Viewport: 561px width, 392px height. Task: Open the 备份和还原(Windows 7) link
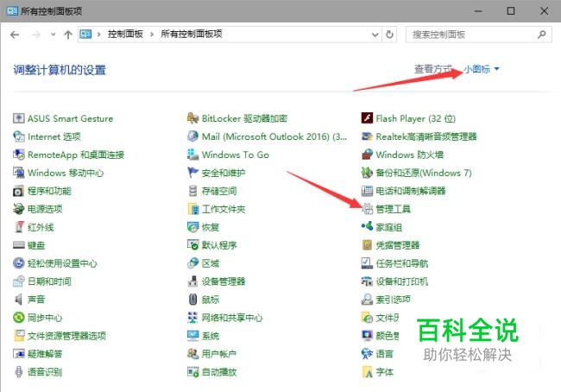424,173
